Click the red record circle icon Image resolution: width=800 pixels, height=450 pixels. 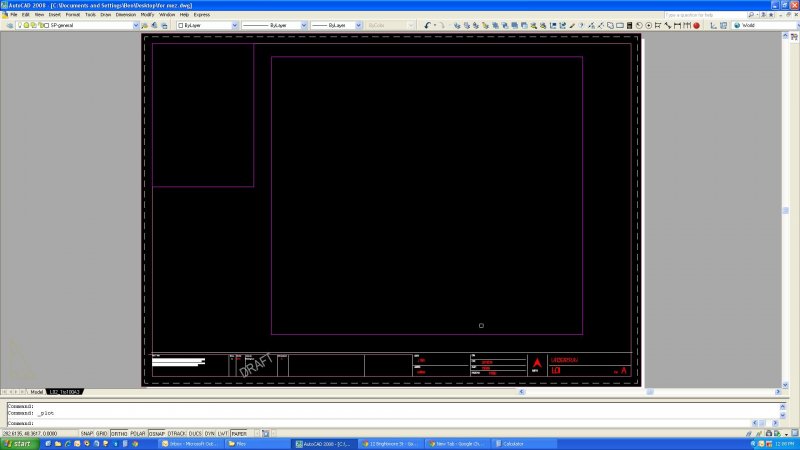tap(696, 25)
